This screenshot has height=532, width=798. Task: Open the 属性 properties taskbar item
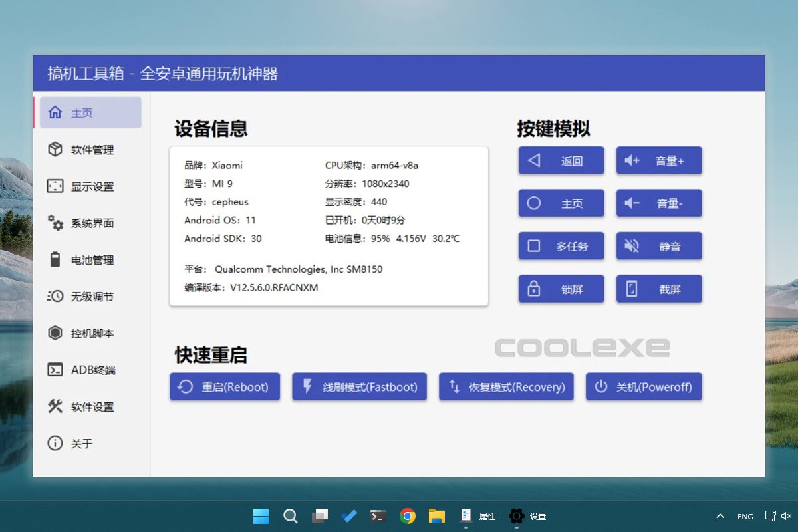pos(477,516)
